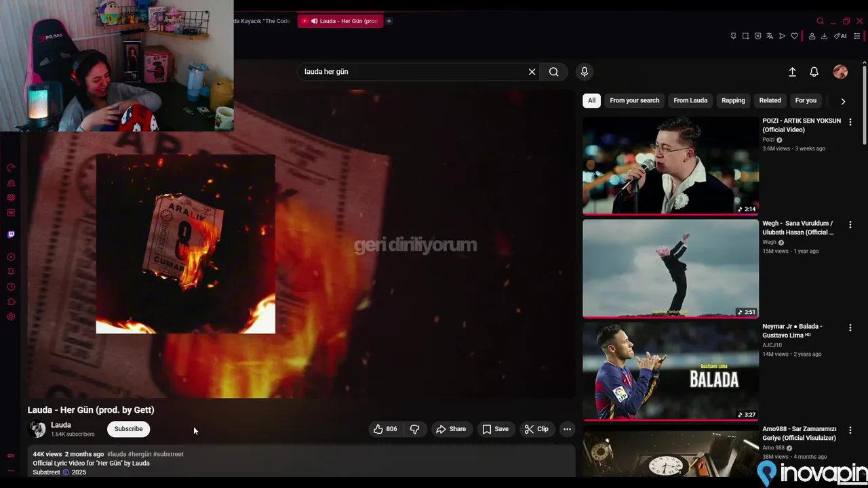This screenshot has height=488, width=868.
Task: Open Neymar Balada video thumbnail
Action: tap(671, 371)
